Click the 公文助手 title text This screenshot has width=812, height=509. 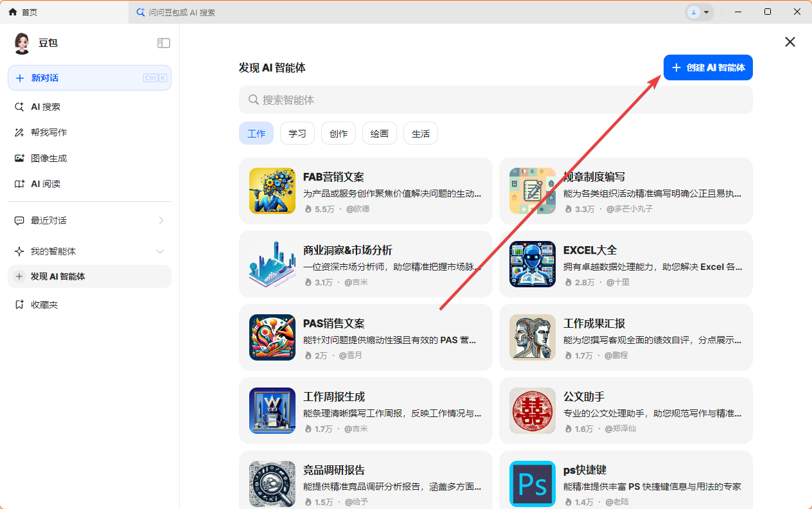[x=584, y=397]
